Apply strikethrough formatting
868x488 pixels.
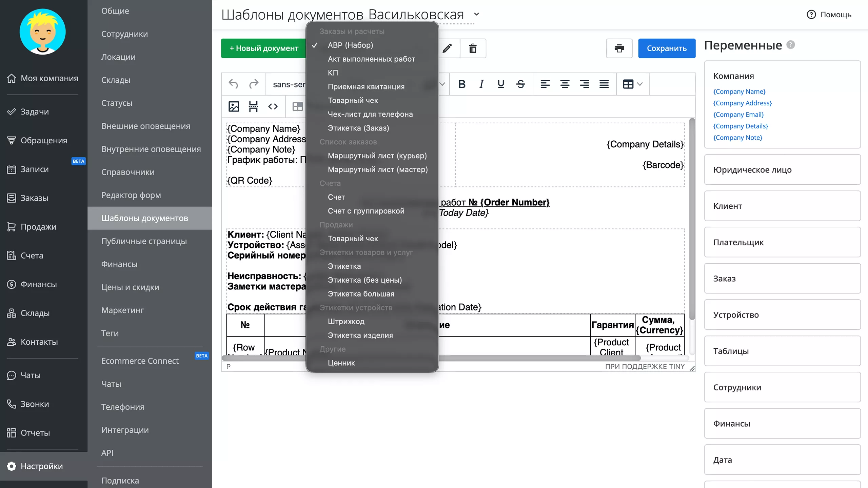click(520, 84)
